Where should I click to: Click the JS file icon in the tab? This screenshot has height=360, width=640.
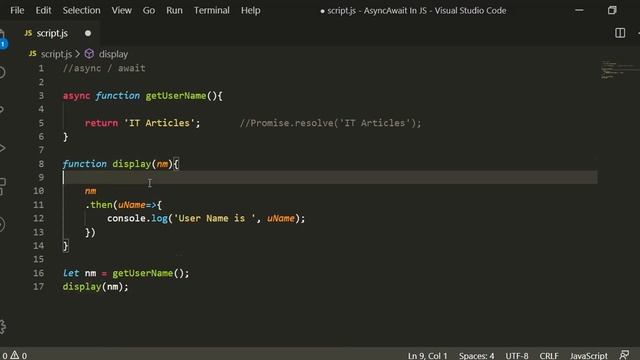(28, 33)
